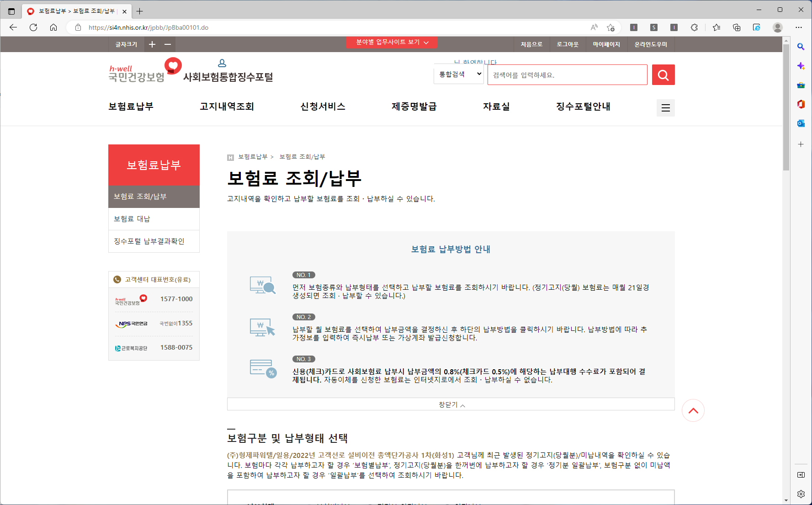Open 신청서비스 main menu

(323, 106)
